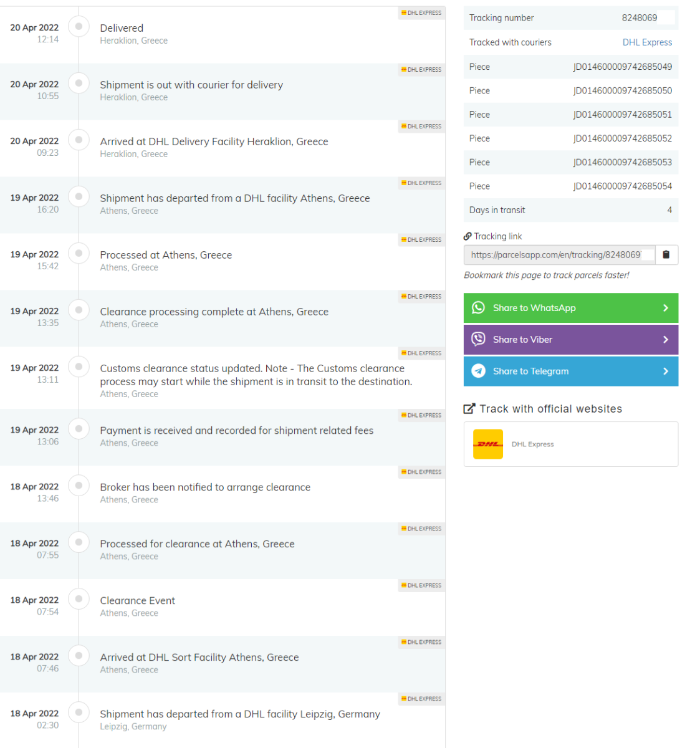700x748 pixels.
Task: Click timeline marker for 18 Apr 02:30 event
Action: coord(79,712)
